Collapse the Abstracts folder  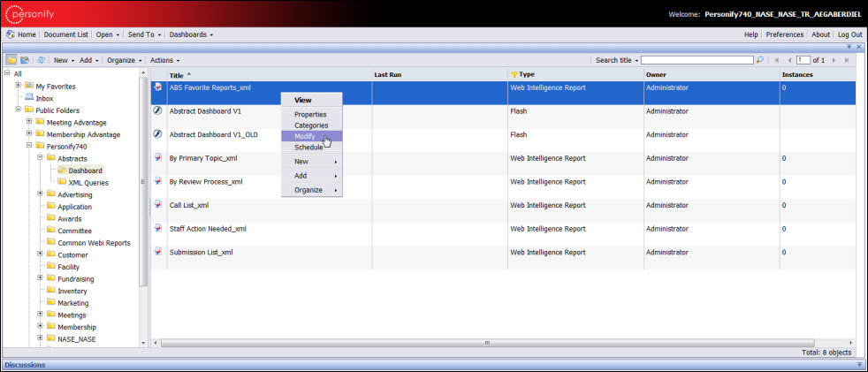tap(41, 157)
